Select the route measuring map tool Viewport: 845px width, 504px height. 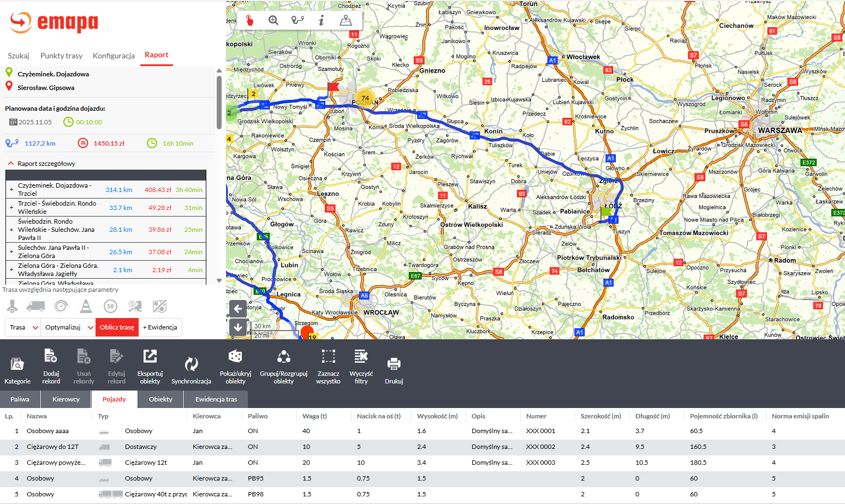coord(297,21)
